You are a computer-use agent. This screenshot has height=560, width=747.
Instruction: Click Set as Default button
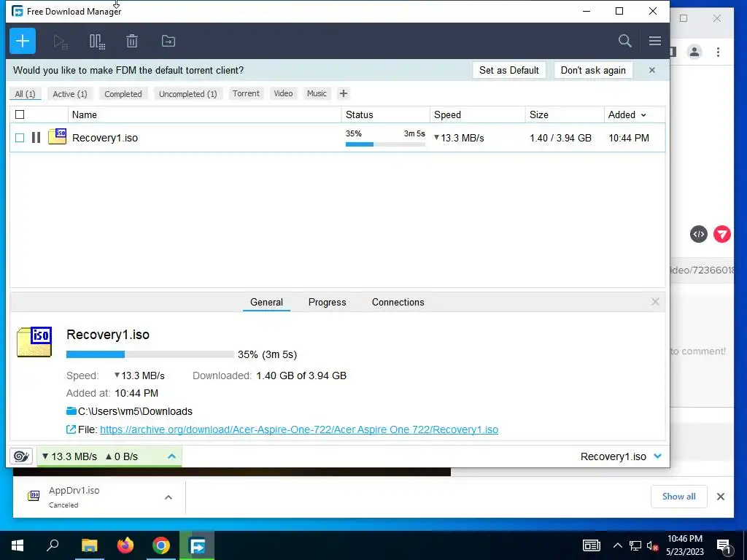click(508, 70)
